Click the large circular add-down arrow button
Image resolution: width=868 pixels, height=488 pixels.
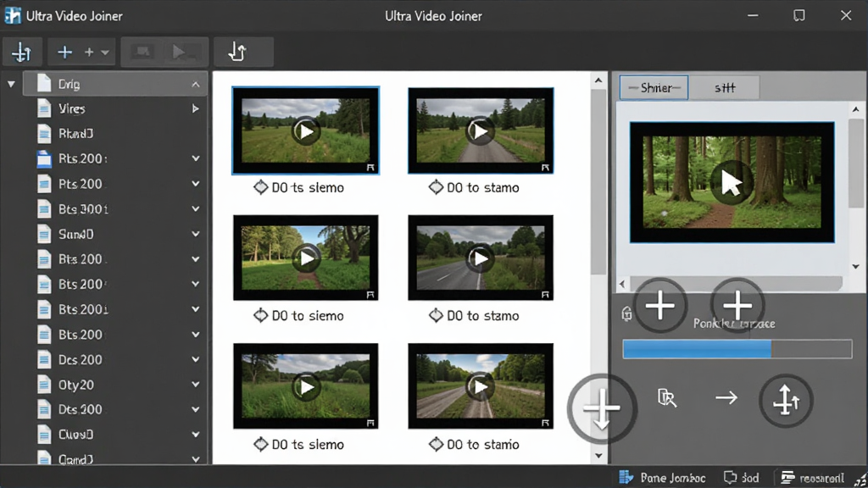(x=602, y=409)
